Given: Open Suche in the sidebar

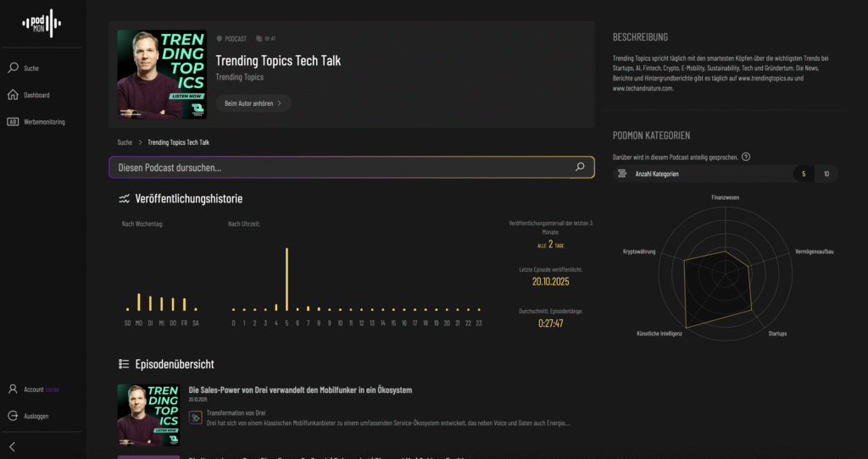Looking at the screenshot, I should tap(31, 68).
